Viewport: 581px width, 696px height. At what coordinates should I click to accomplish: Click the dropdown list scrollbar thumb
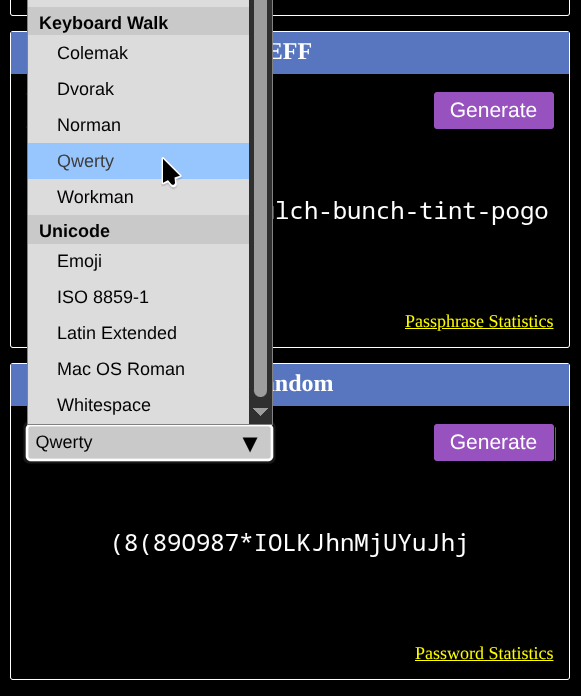click(261, 198)
